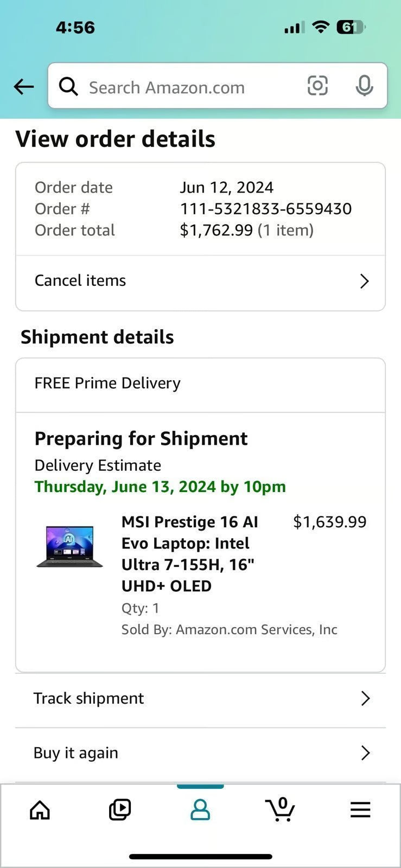Open visual search with the camera icon
Screen dimensions: 401x868
(x=317, y=86)
